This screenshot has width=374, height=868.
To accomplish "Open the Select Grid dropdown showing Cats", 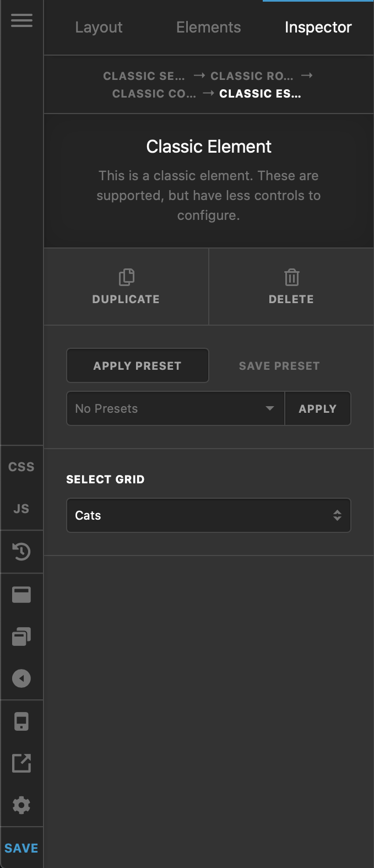I will click(x=208, y=515).
